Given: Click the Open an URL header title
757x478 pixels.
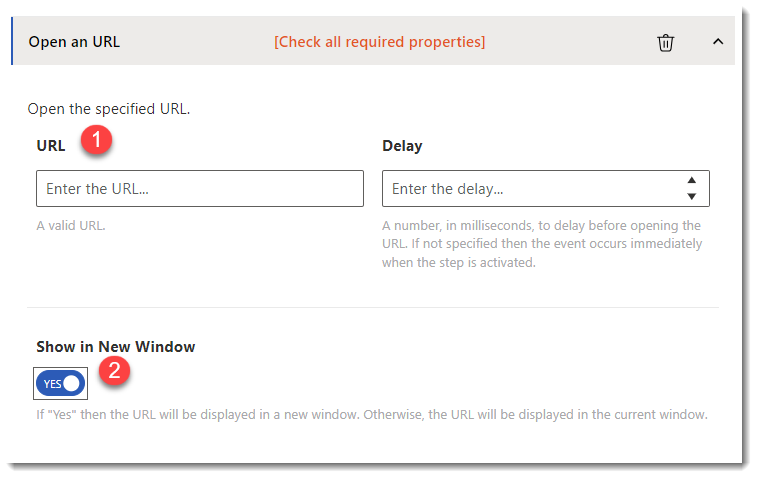Looking at the screenshot, I should tap(74, 42).
